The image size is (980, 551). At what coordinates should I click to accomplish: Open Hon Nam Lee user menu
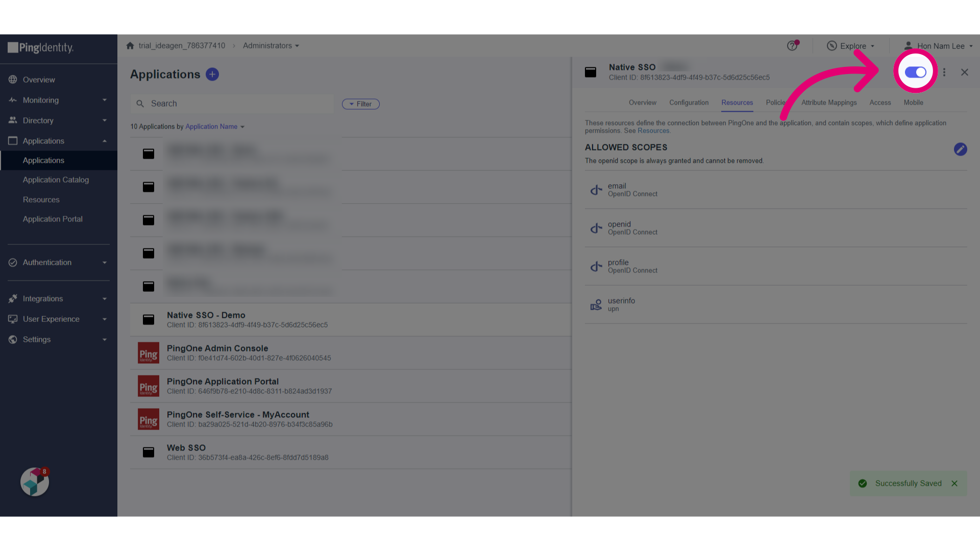pyautogui.click(x=938, y=46)
